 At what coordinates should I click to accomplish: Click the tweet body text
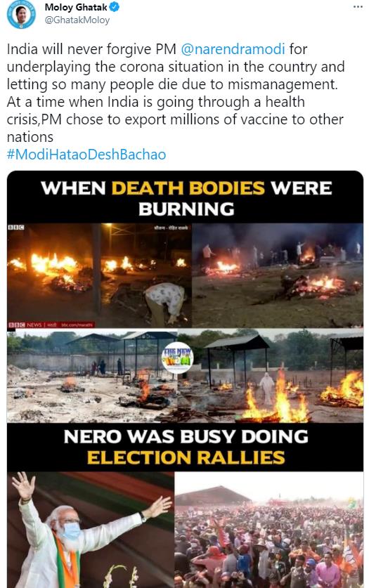tap(176, 93)
